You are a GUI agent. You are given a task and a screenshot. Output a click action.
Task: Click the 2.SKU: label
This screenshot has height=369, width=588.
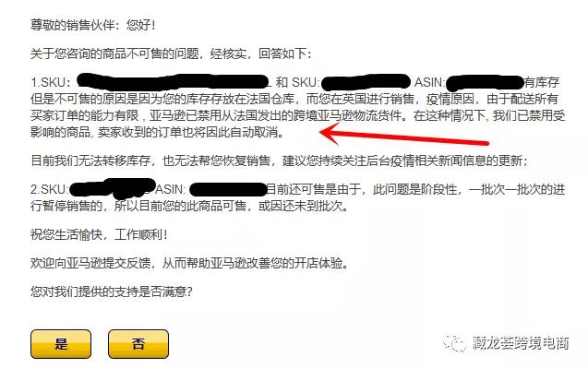click(x=50, y=189)
